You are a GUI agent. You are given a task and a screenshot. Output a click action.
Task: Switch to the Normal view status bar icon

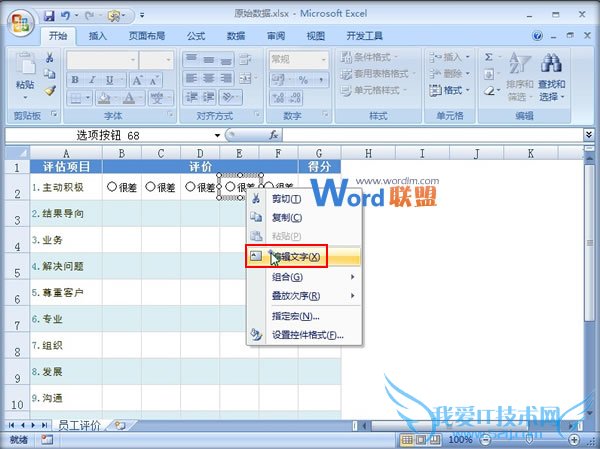(x=407, y=439)
